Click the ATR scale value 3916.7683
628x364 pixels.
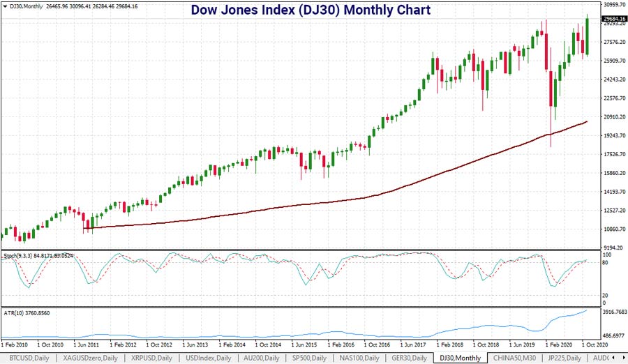tap(615, 312)
